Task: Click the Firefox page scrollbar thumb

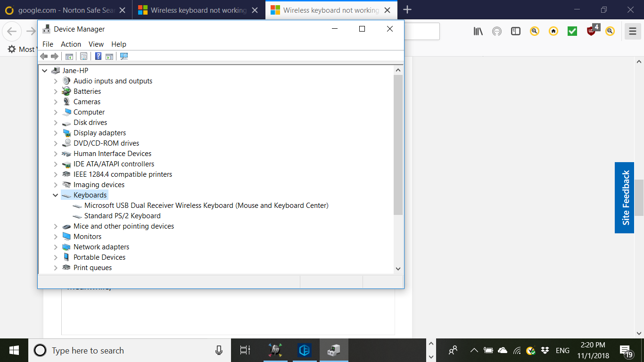Action: [x=639, y=197]
